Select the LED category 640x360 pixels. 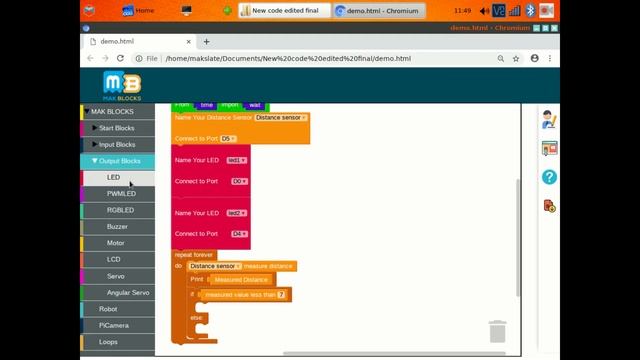point(118,178)
